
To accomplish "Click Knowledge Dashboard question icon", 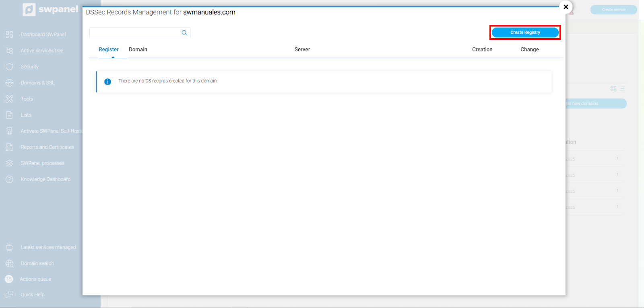I will click(10, 179).
